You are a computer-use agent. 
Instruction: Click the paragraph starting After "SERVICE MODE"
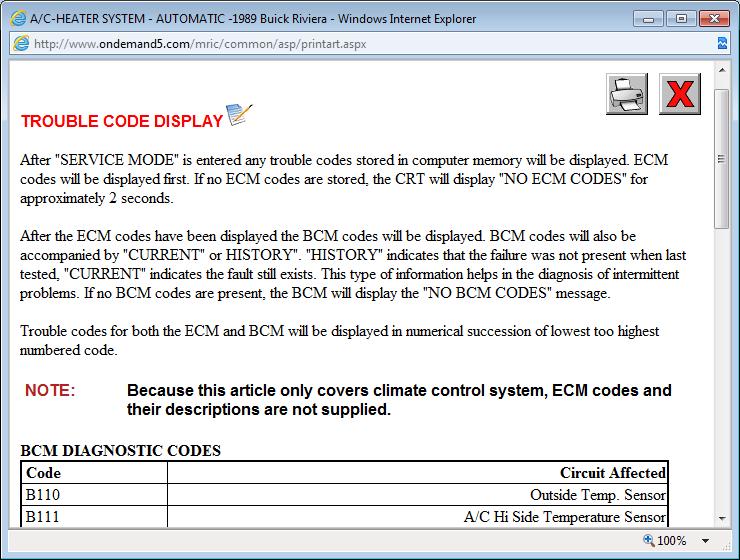[344, 179]
